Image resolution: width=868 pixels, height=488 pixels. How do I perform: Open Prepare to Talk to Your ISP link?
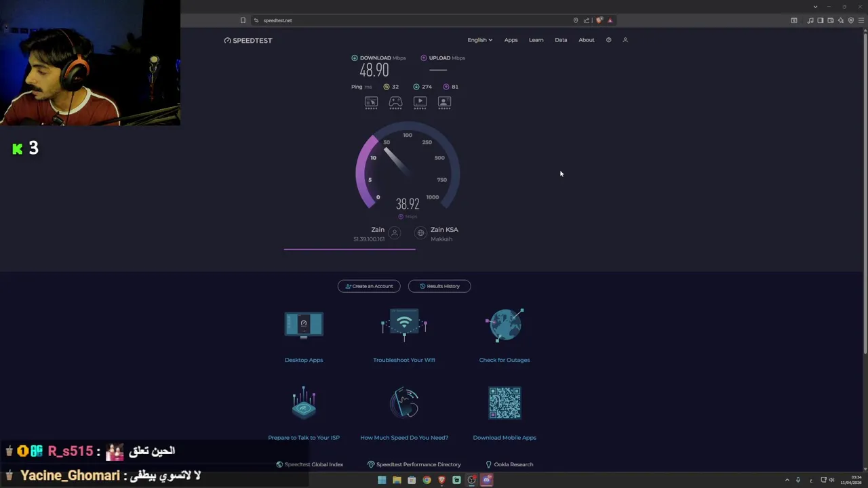coord(304,438)
